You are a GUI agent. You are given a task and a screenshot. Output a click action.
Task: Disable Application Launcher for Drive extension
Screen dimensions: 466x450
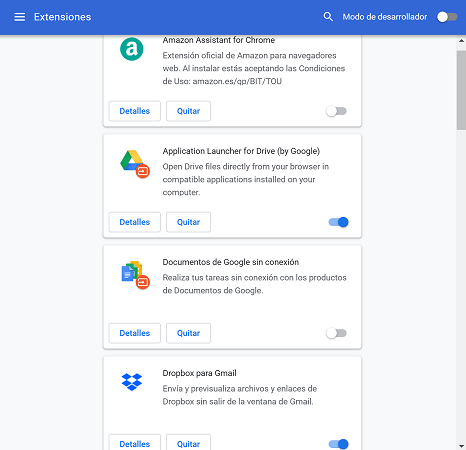(x=338, y=222)
